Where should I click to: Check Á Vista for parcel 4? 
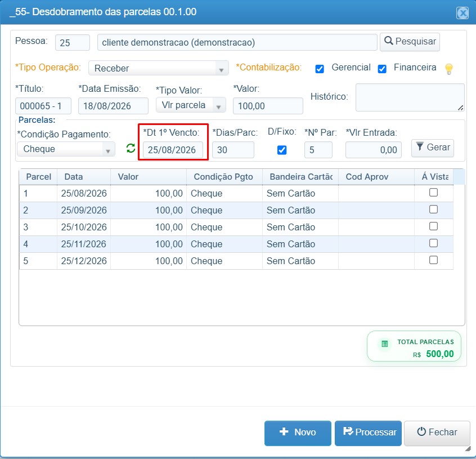(433, 243)
